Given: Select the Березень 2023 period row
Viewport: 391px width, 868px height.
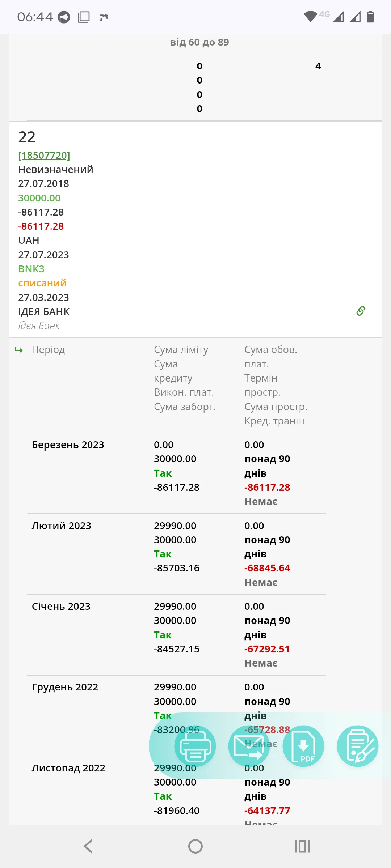Looking at the screenshot, I should click(x=68, y=445).
